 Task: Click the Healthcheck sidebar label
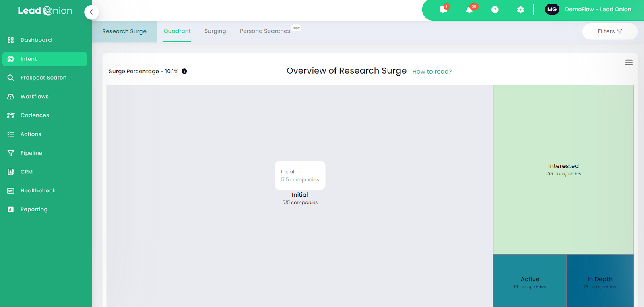(38, 191)
